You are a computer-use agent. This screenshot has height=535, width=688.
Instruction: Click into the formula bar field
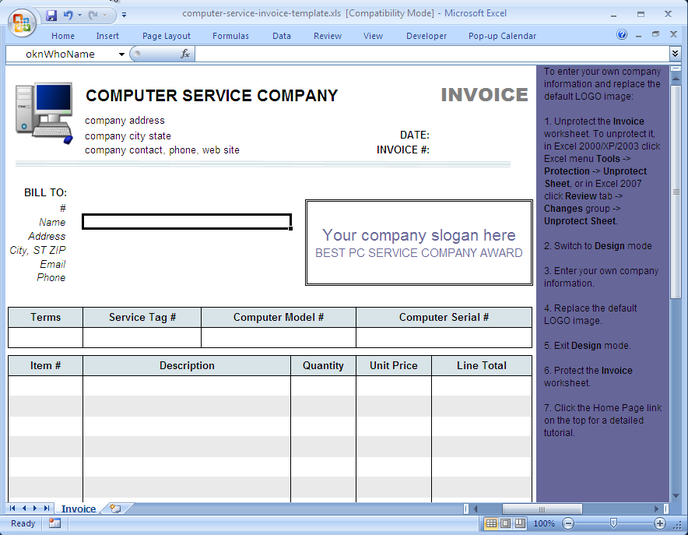(x=432, y=54)
